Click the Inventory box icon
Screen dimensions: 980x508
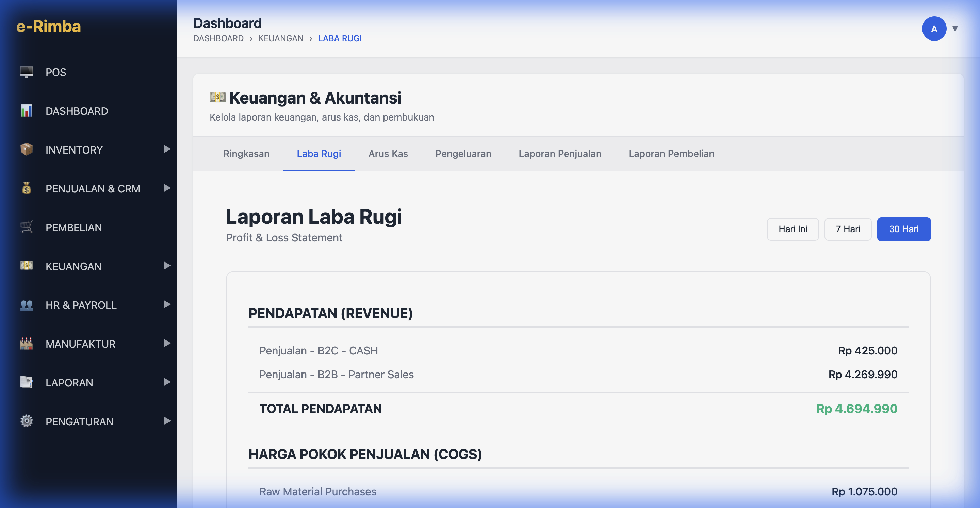click(x=26, y=149)
